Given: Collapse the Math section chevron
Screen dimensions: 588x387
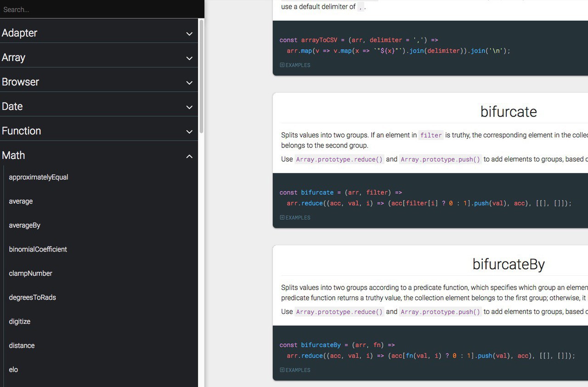Looking at the screenshot, I should (189, 156).
